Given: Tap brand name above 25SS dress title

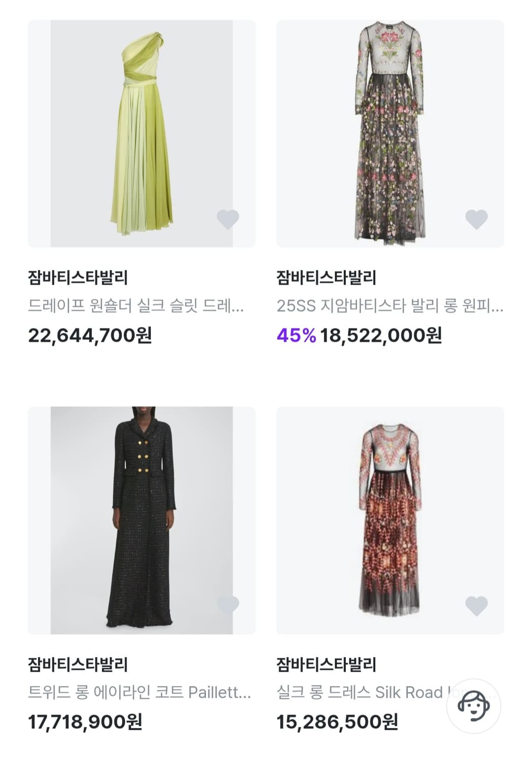Looking at the screenshot, I should coord(326,278).
